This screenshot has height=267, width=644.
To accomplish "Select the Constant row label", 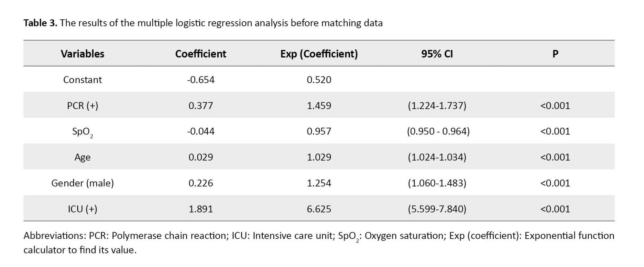I will 82,80.
